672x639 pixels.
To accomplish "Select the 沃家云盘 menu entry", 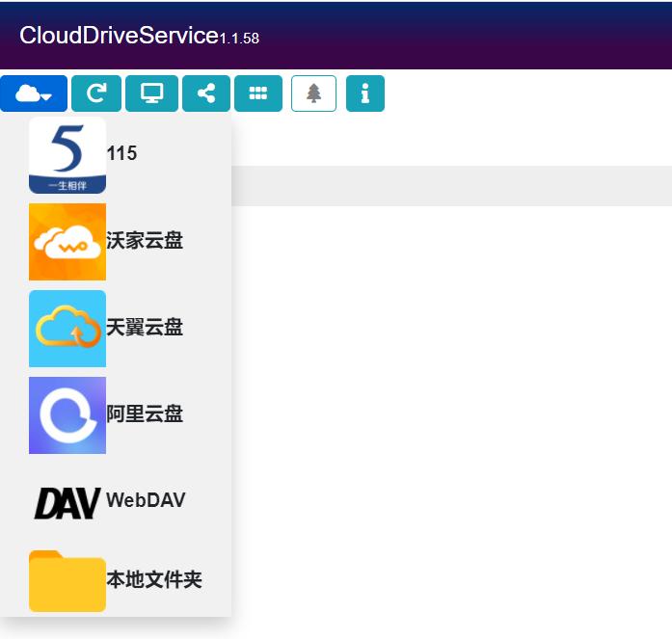I will click(145, 241).
